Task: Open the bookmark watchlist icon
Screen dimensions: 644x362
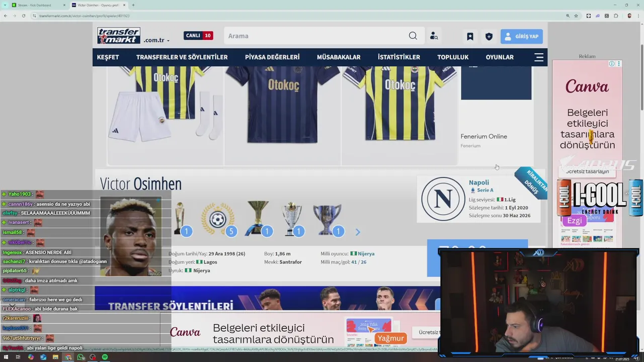Action: point(470,36)
